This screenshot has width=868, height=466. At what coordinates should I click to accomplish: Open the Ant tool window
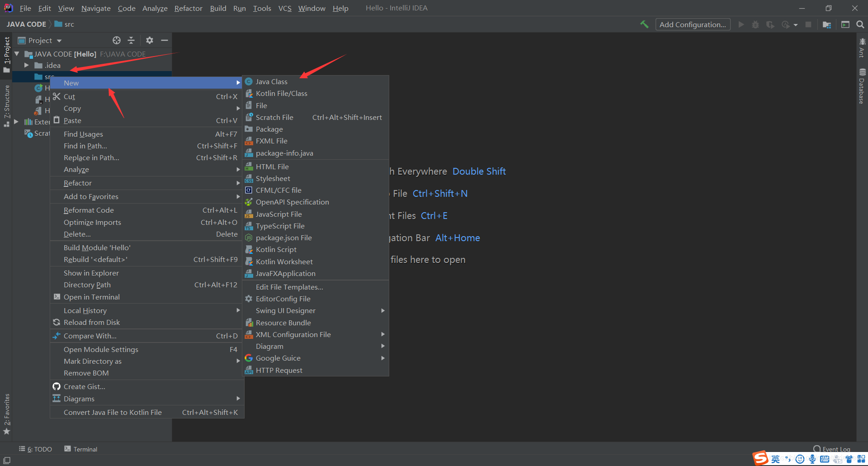[x=862, y=48]
